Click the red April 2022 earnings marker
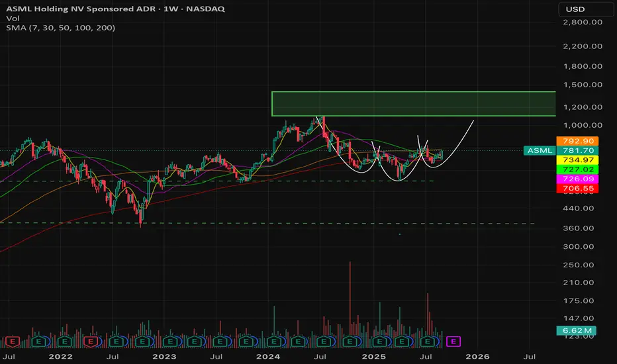This screenshot has width=617, height=364. pyautogui.click(x=91, y=341)
